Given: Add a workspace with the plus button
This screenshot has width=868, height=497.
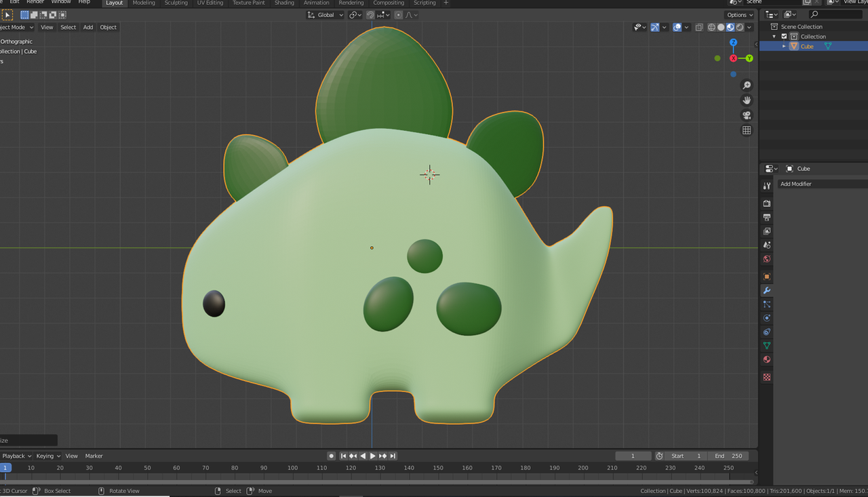Looking at the screenshot, I should pyautogui.click(x=446, y=3).
